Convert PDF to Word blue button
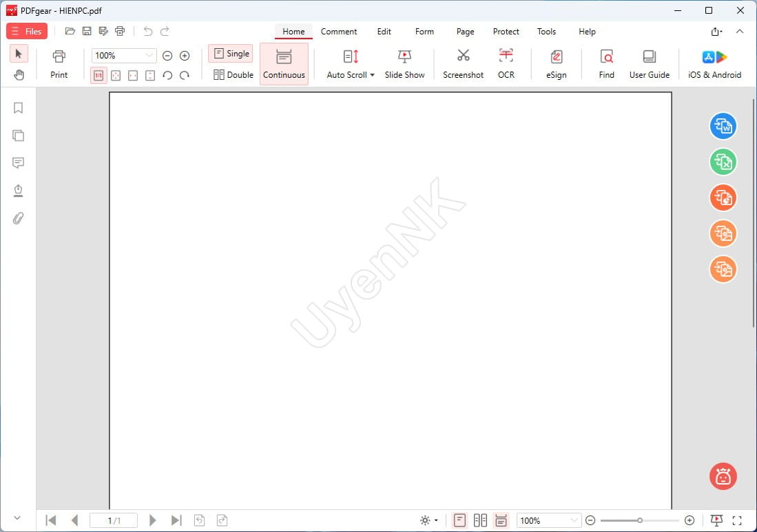Image resolution: width=757 pixels, height=532 pixels. 723,126
